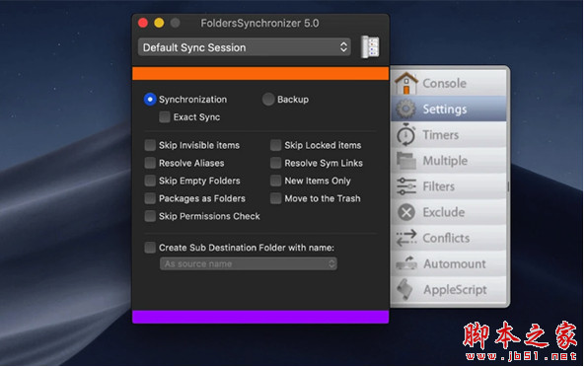Switch to the Console tab label

pos(444,83)
